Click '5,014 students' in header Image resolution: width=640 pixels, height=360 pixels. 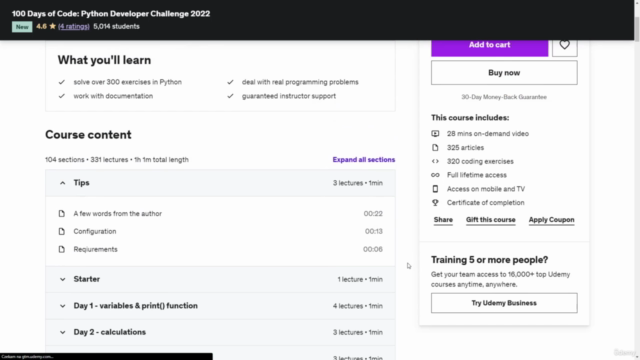tap(116, 27)
